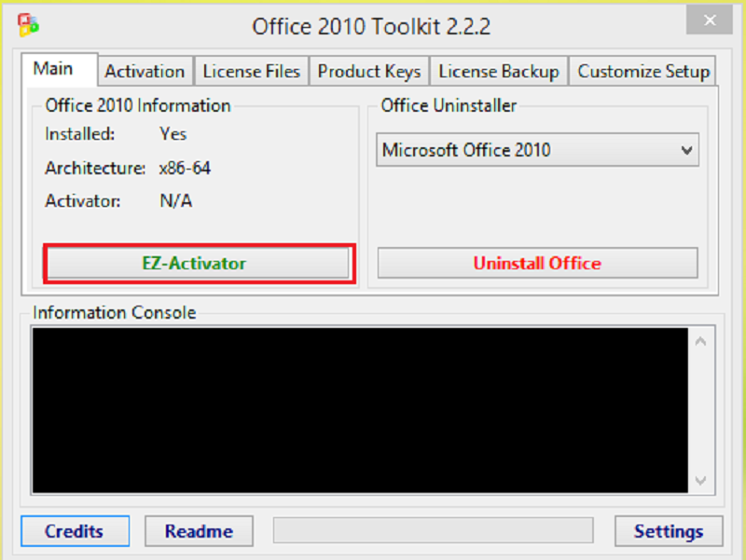Open the Settings panel
Image resolution: width=746 pixels, height=560 pixels.
(668, 531)
